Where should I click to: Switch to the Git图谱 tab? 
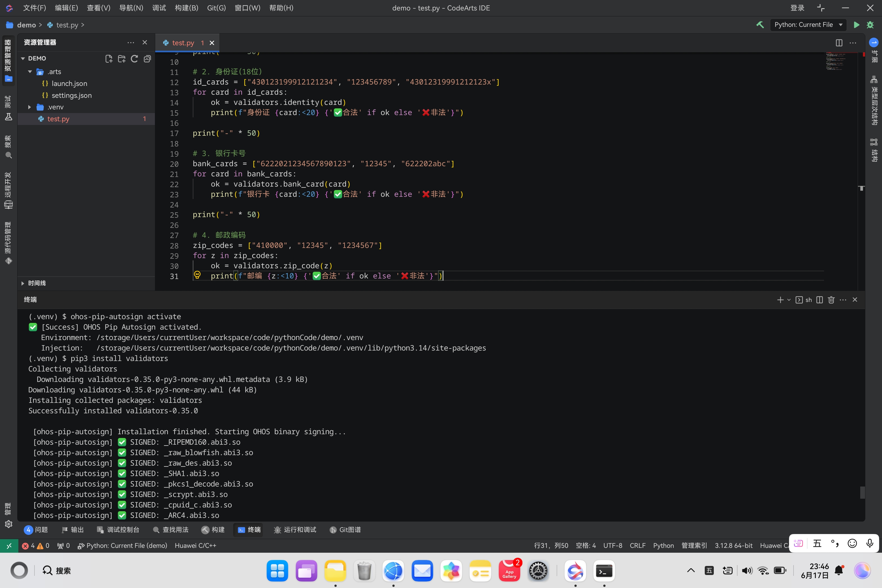345,529
